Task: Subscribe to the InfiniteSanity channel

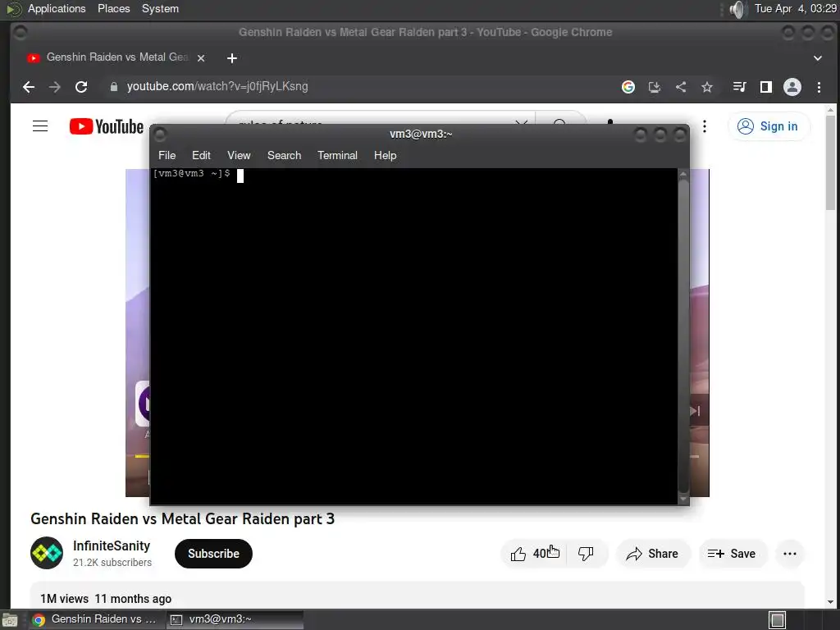Action: point(213,554)
